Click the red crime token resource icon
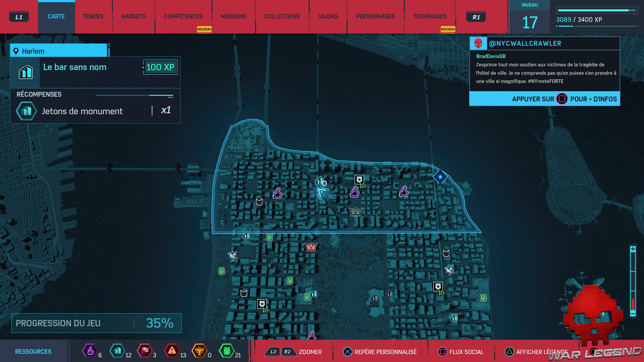Image resolution: width=644 pixels, height=362 pixels. click(172, 350)
